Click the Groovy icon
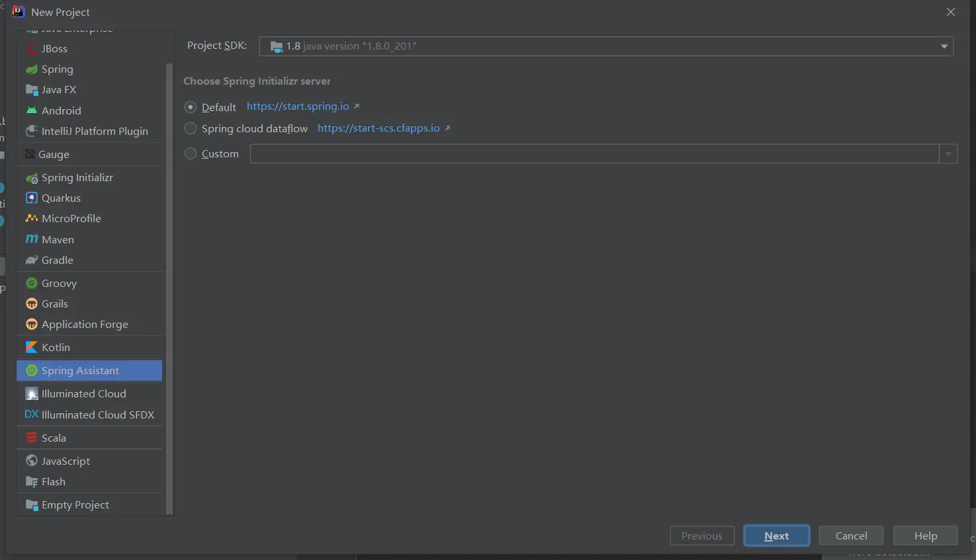The width and height of the screenshot is (976, 560). [32, 283]
